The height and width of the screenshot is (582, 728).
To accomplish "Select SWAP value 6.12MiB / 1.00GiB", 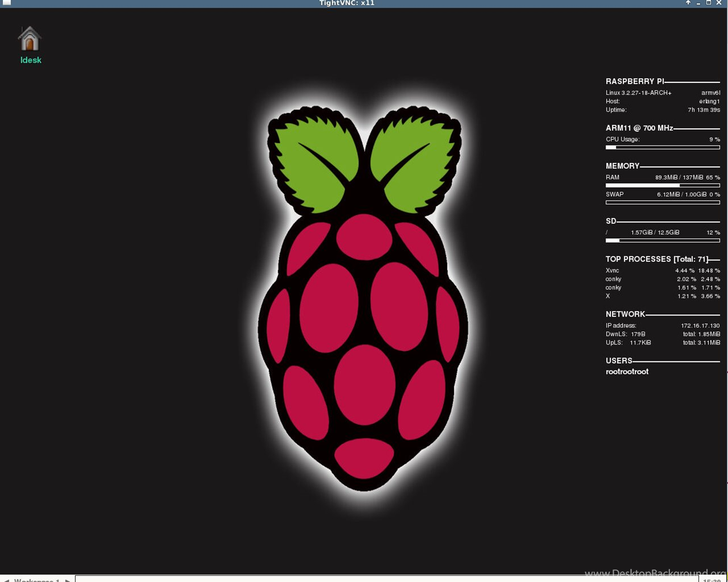I will [682, 194].
